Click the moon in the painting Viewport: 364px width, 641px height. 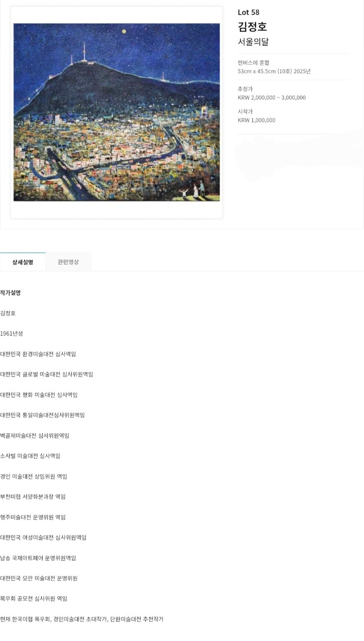[124, 31]
